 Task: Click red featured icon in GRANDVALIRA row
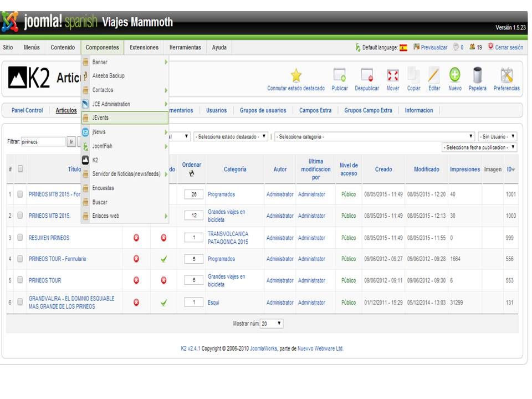click(x=136, y=303)
